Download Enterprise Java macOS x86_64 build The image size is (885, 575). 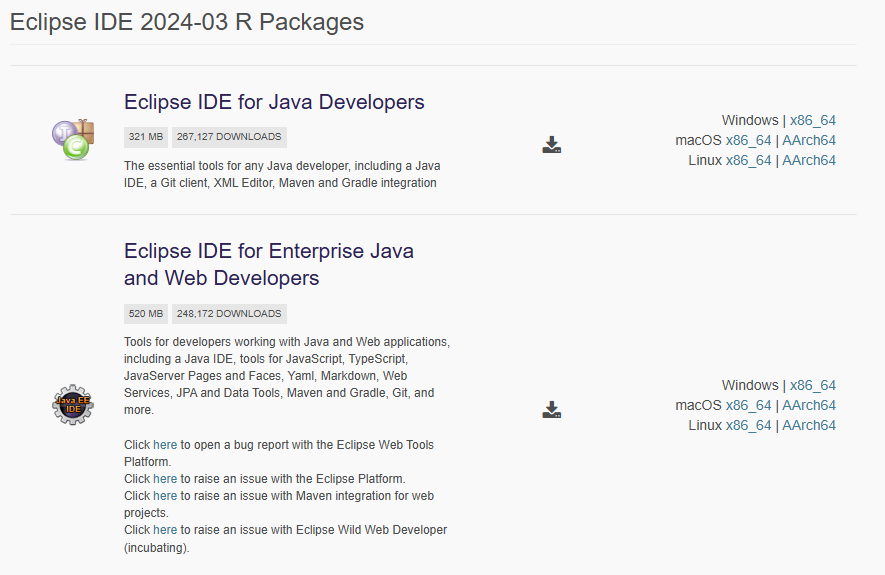click(x=748, y=405)
